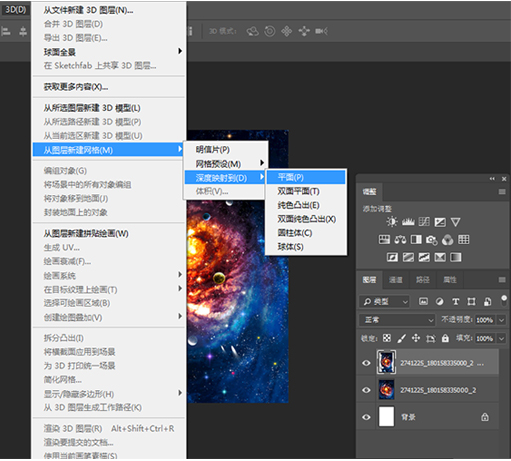Viewport: 511px width, 461px height.
Task: Select the 3D pan mode icon
Action: [287, 31]
